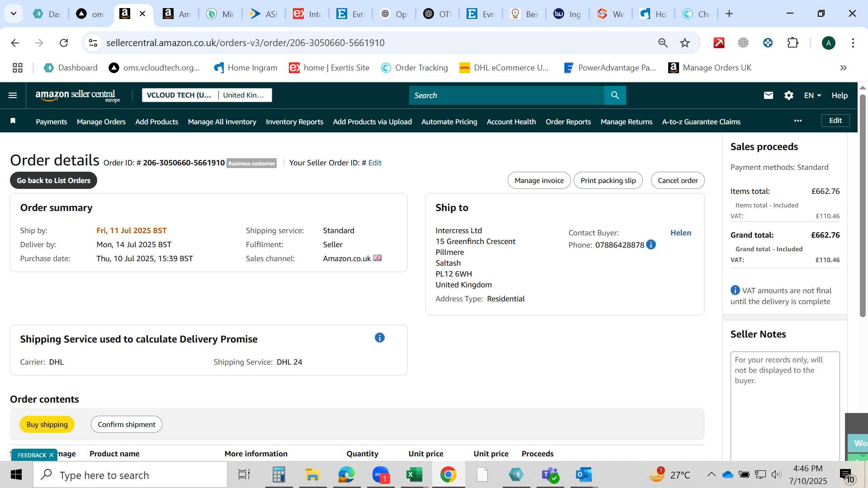Open the Manage Orders menu
This screenshot has width=868, height=488.
(x=101, y=122)
